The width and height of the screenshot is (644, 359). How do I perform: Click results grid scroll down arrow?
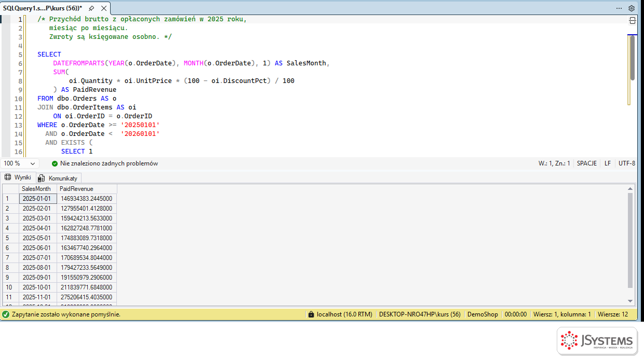coord(630,301)
